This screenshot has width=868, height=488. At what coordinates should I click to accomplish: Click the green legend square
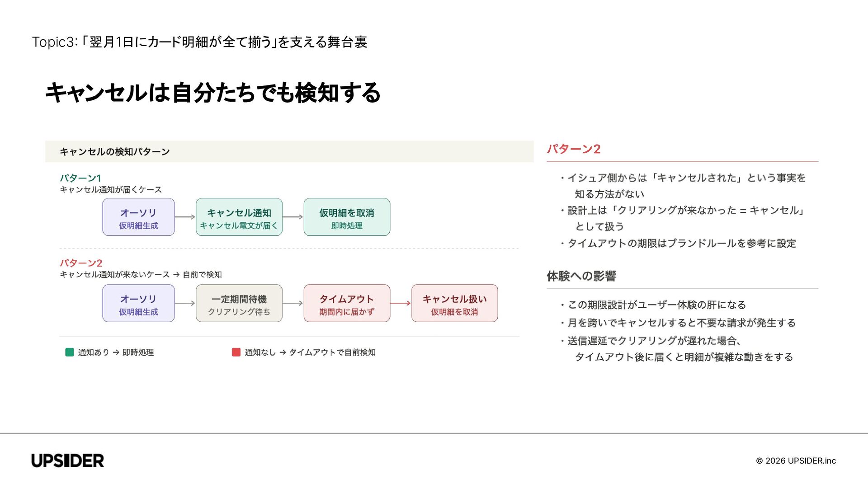[x=70, y=352]
